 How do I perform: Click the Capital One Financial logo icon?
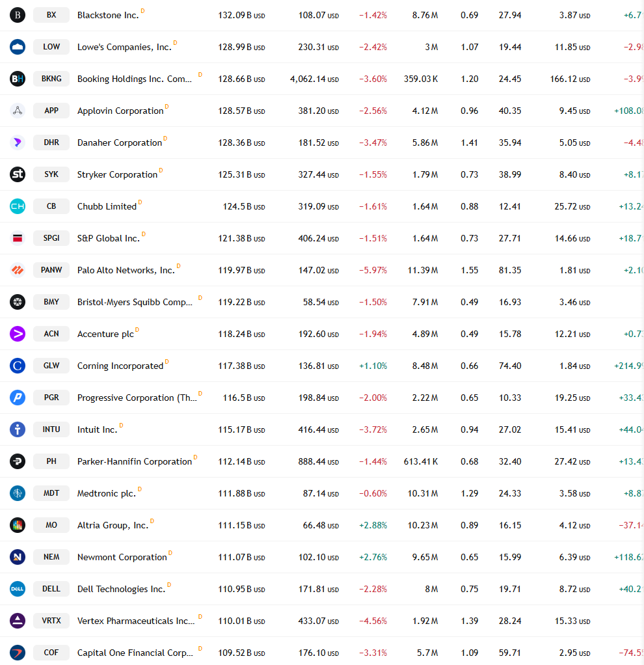pos(18,653)
